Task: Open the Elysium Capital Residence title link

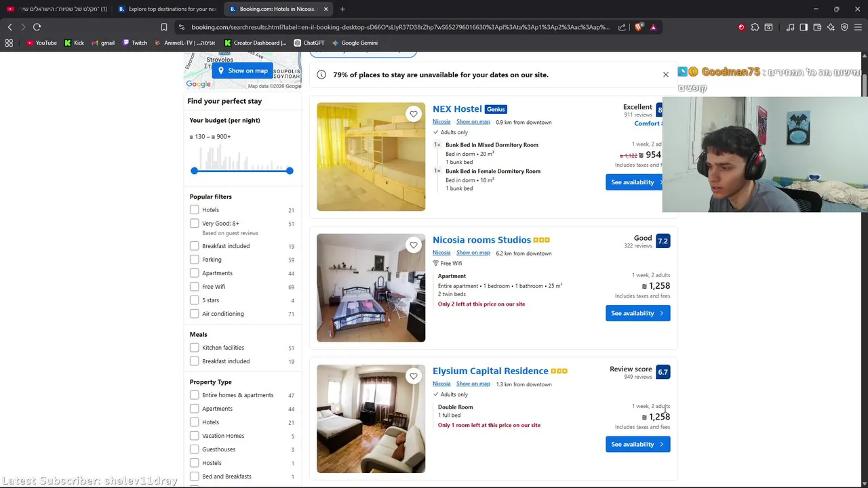Action: (490, 371)
